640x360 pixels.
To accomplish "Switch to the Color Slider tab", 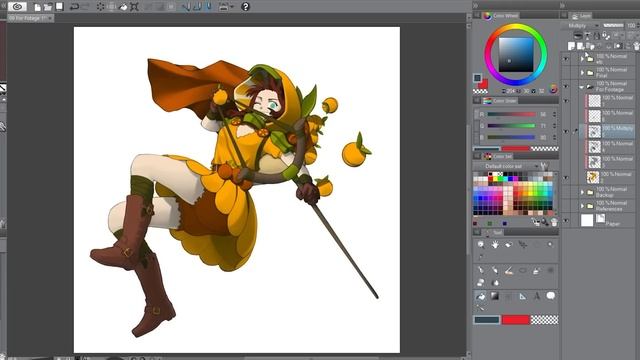I will click(501, 100).
